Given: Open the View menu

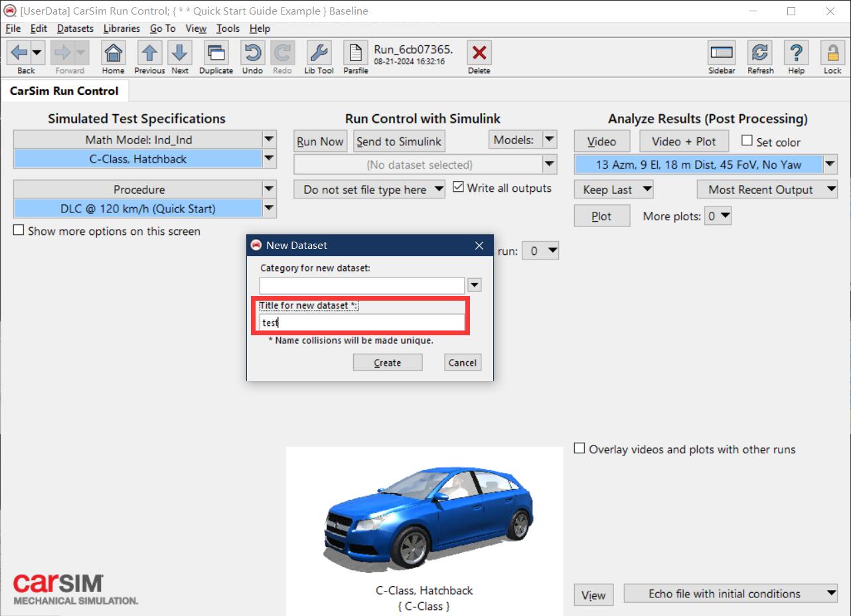Looking at the screenshot, I should pos(196,29).
